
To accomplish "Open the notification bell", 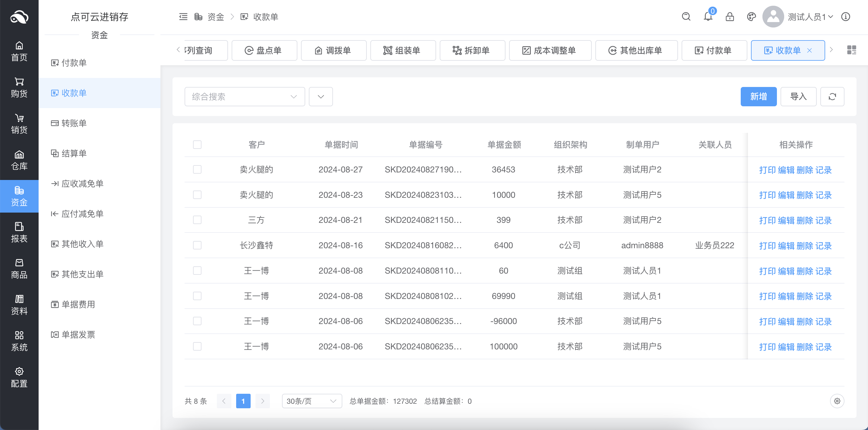I will (x=707, y=17).
